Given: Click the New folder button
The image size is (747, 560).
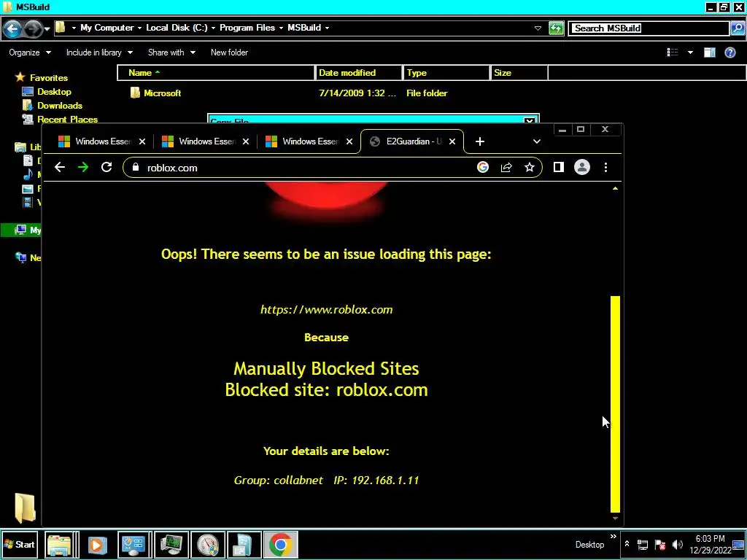Looking at the screenshot, I should [229, 52].
